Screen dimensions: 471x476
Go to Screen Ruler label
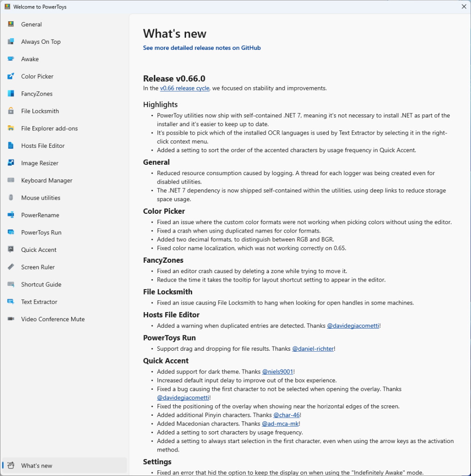[x=38, y=267]
